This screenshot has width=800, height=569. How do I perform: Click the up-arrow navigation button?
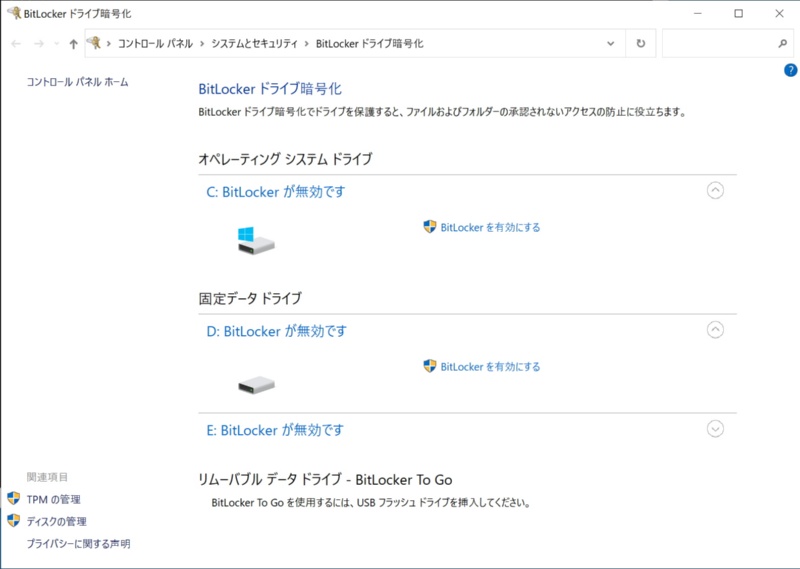pos(73,44)
